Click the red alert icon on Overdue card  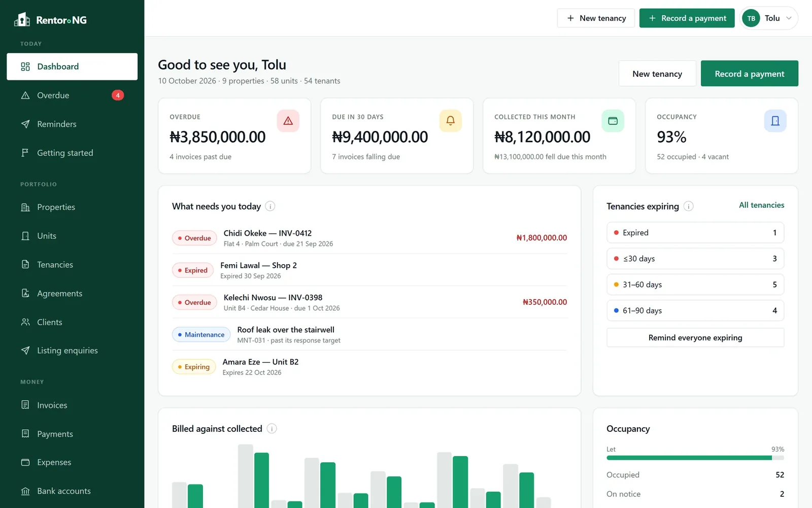288,121
